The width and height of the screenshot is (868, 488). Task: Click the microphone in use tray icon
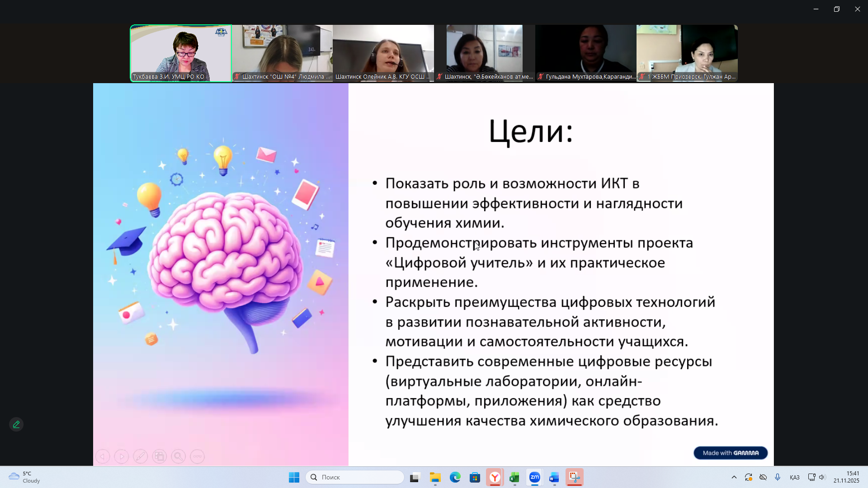click(x=778, y=477)
